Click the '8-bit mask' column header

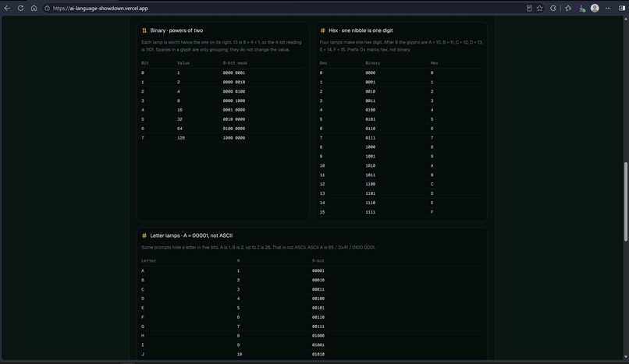235,63
